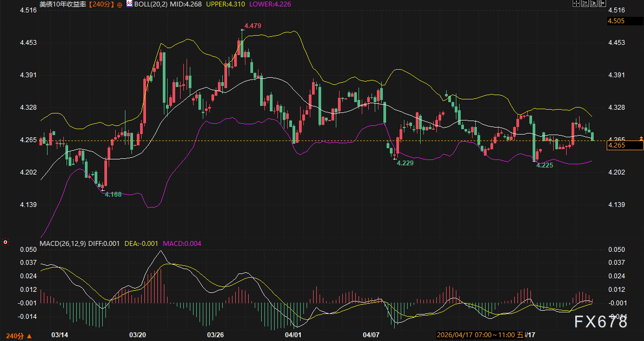Open the 240分 timeframe dropdown at bottom left
The image size is (644, 341).
coord(18,336)
